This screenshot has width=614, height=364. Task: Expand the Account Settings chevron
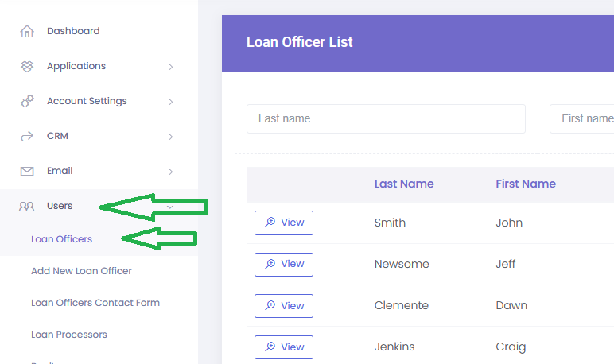[171, 102]
